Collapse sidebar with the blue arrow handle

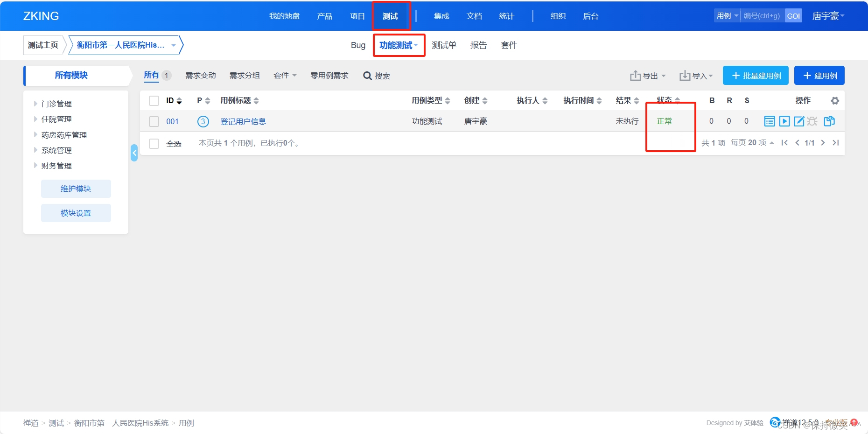(x=134, y=153)
